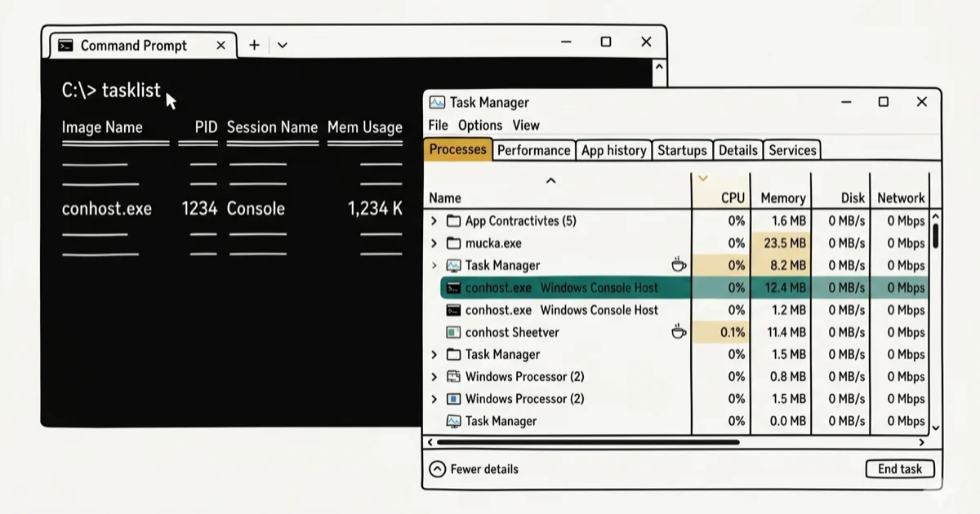Click the Image Name header in Command Prompt
980x514 pixels.
point(102,127)
